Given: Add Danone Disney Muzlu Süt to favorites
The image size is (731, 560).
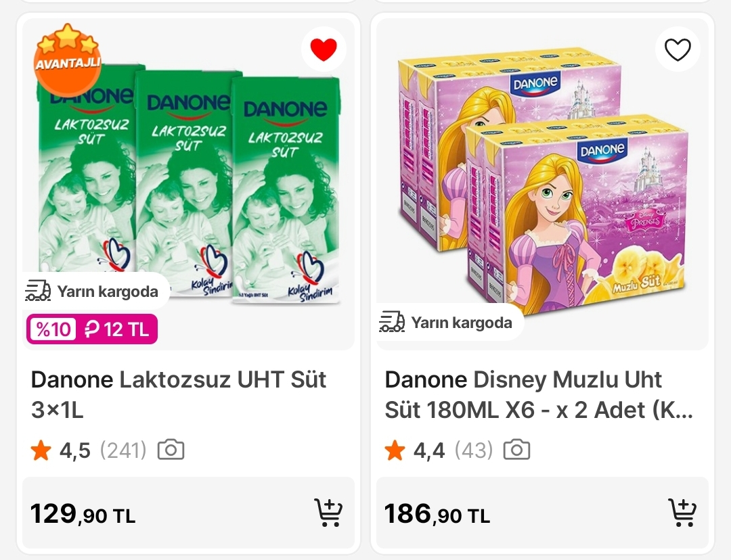Looking at the screenshot, I should tap(678, 49).
